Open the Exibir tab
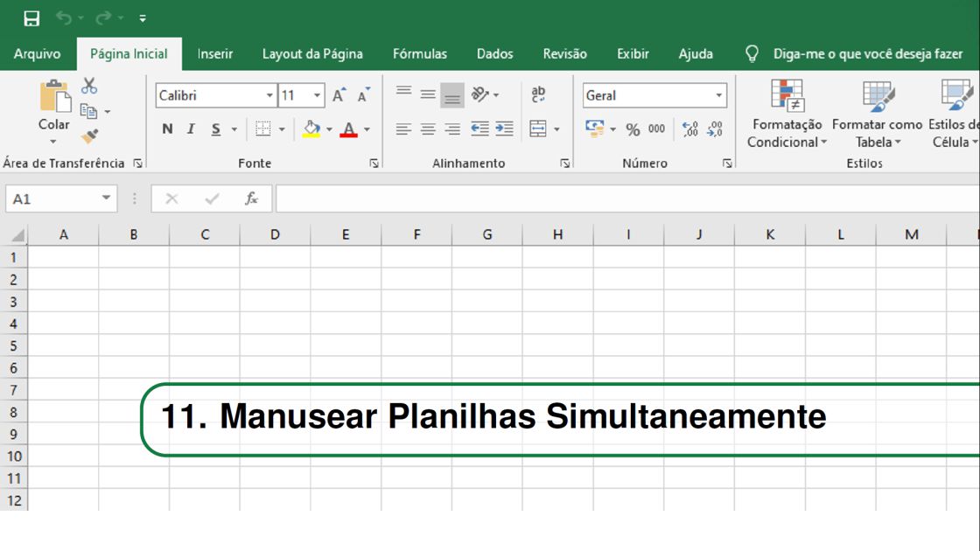Image resolution: width=980 pixels, height=551 pixels. pos(633,53)
